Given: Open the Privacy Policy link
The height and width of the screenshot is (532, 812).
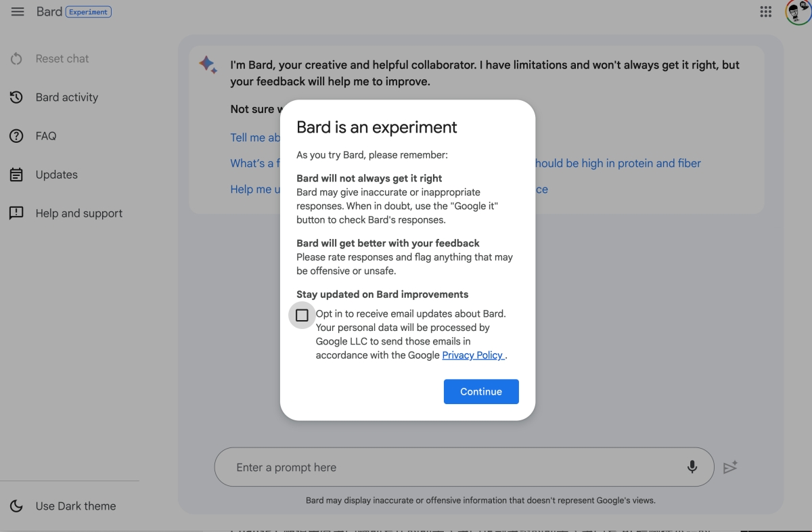Looking at the screenshot, I should [472, 355].
